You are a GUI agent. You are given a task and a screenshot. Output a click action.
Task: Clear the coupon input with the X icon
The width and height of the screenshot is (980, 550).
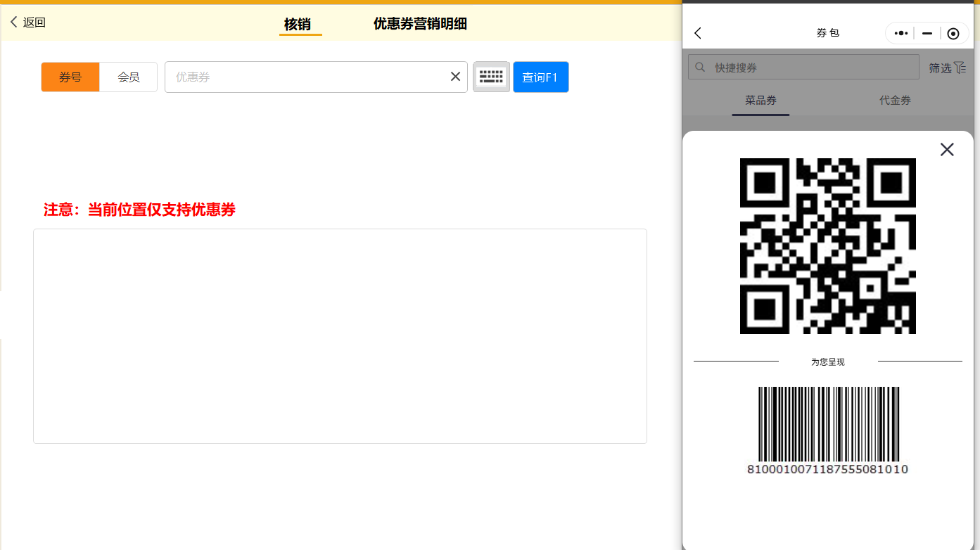[455, 77]
